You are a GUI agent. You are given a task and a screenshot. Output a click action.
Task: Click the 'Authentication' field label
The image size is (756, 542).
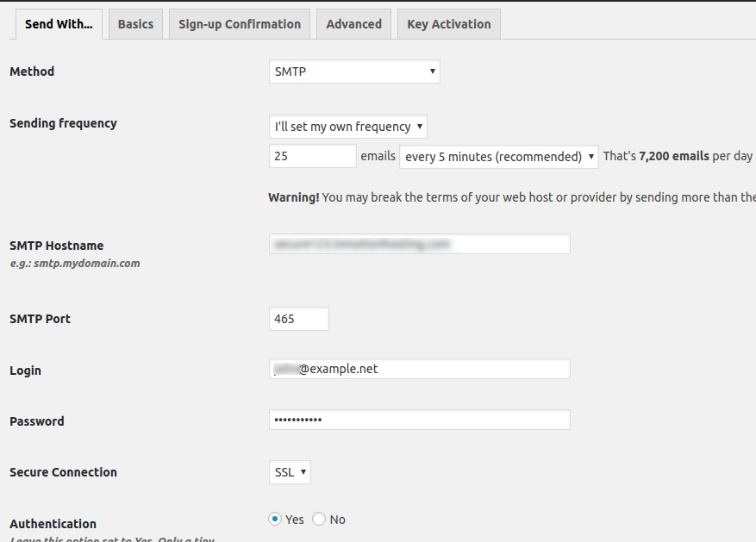(x=53, y=524)
